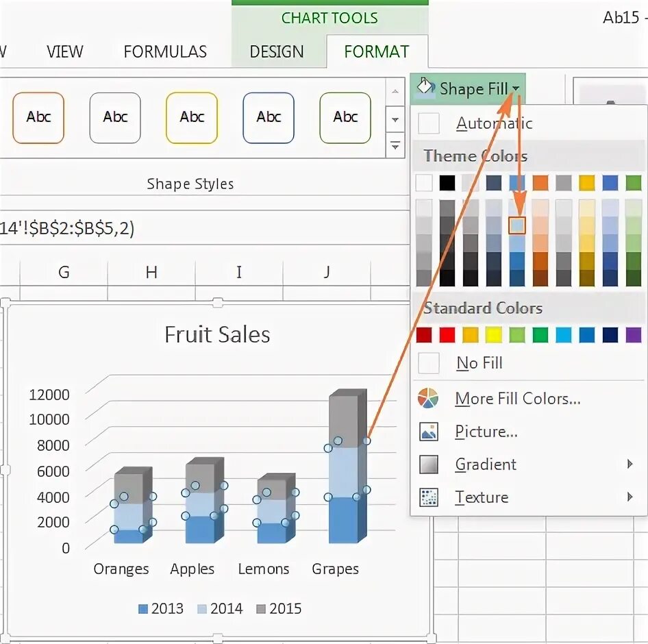Pick light green standard color

pyautogui.click(x=517, y=335)
